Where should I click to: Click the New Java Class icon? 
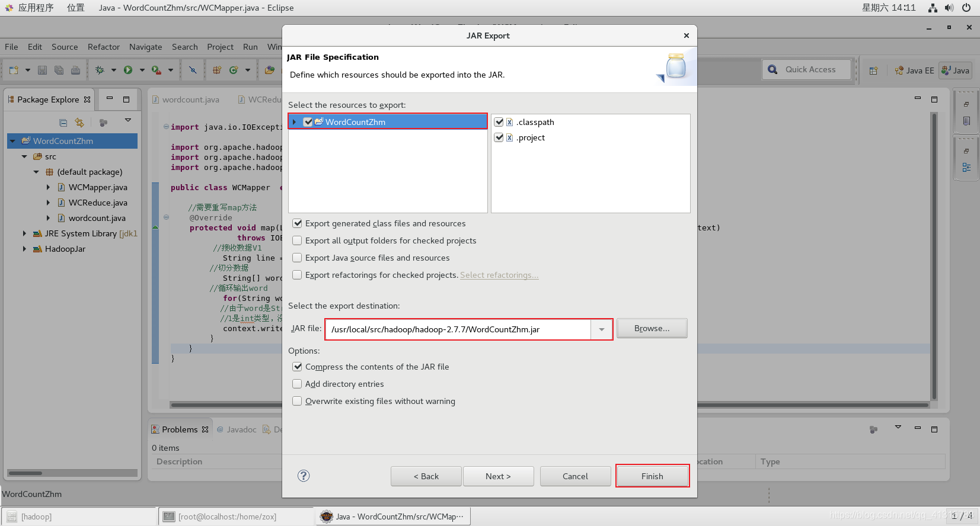[x=234, y=70]
